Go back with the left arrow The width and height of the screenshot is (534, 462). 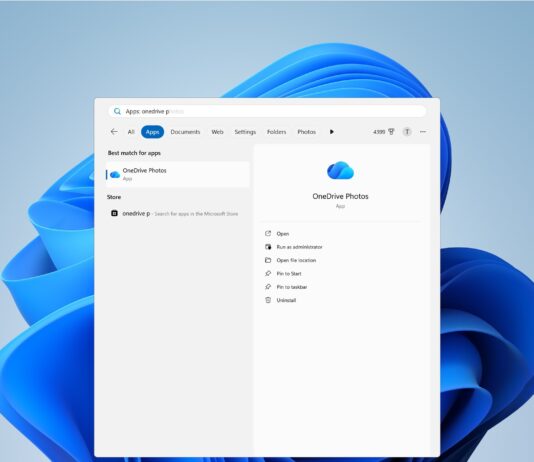click(114, 132)
